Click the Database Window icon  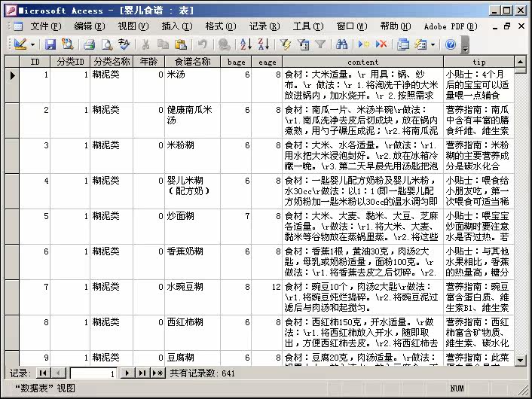click(402, 44)
